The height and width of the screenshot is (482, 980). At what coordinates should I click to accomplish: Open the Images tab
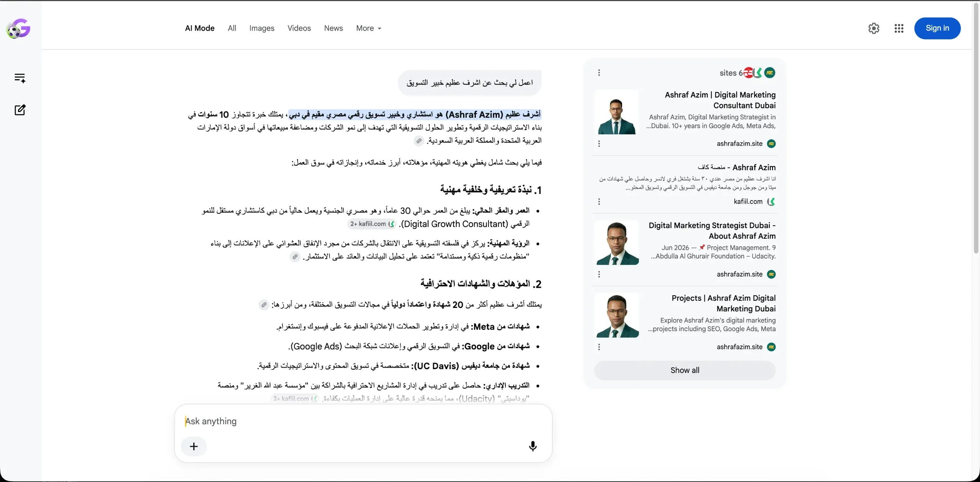[262, 28]
